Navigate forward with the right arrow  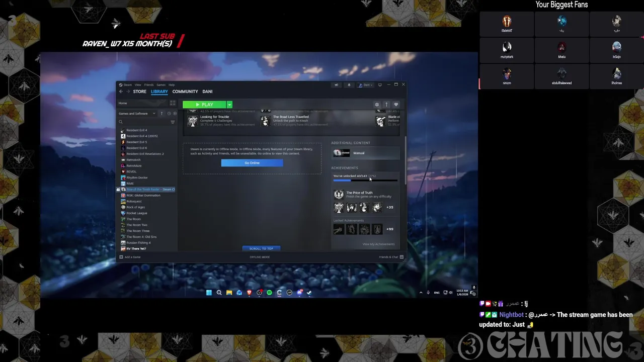pos(128,92)
